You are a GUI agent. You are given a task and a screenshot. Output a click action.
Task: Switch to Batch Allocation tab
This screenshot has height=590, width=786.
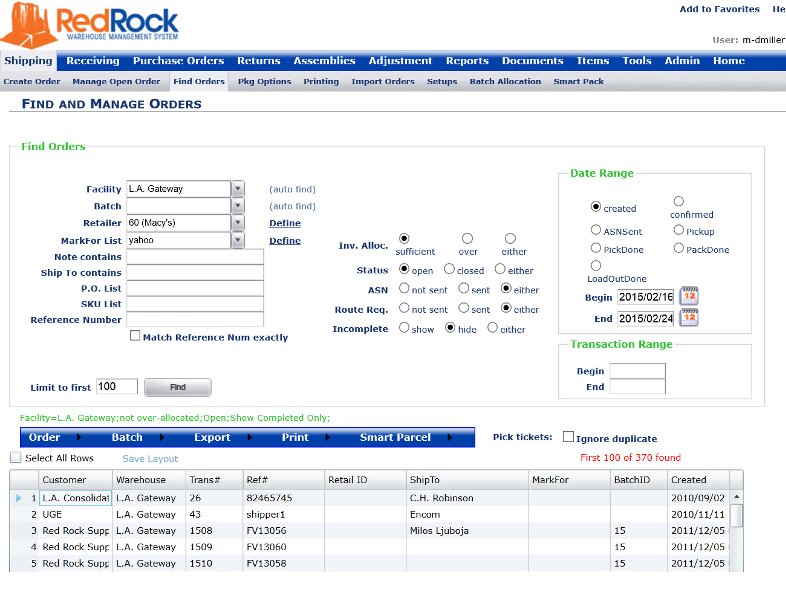[x=505, y=82]
